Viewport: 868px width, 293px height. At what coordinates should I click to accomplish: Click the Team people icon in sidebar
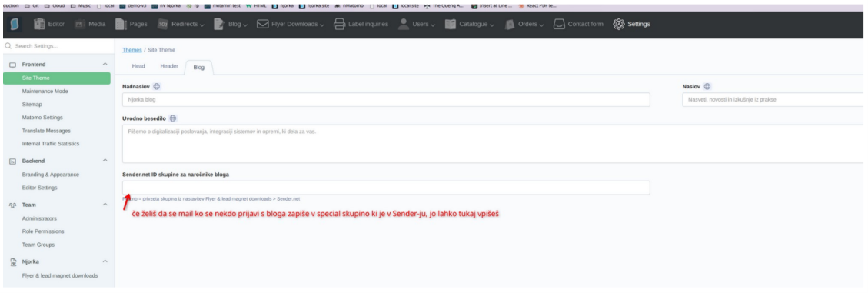13,205
